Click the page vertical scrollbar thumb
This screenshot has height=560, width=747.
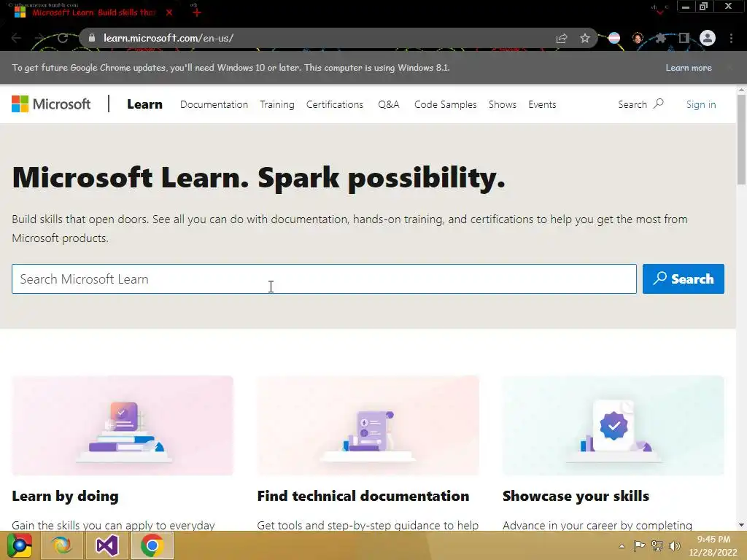741,139
